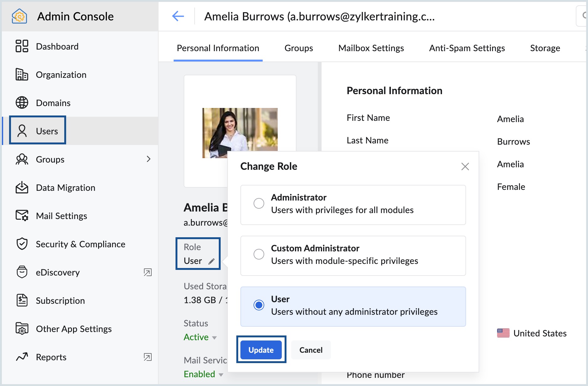588x386 pixels.
Task: Select the Users person icon
Action: 22,131
